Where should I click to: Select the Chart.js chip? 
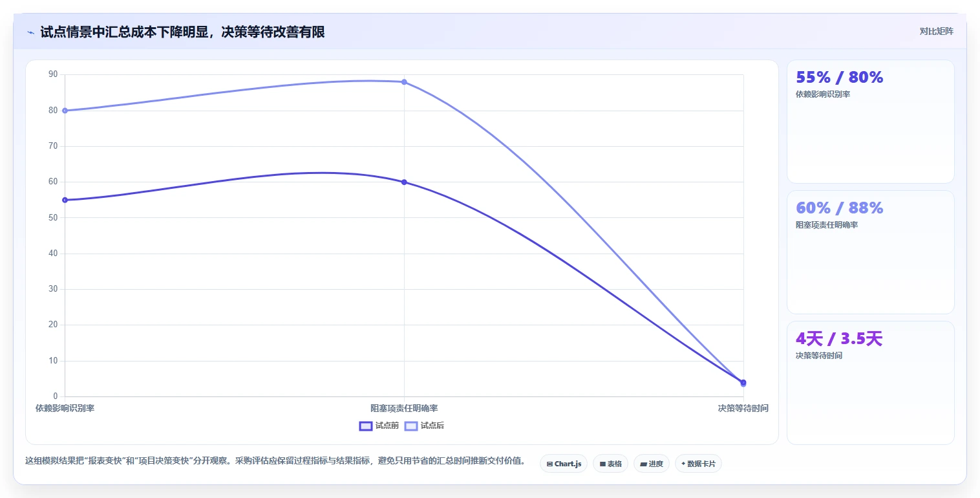click(564, 464)
